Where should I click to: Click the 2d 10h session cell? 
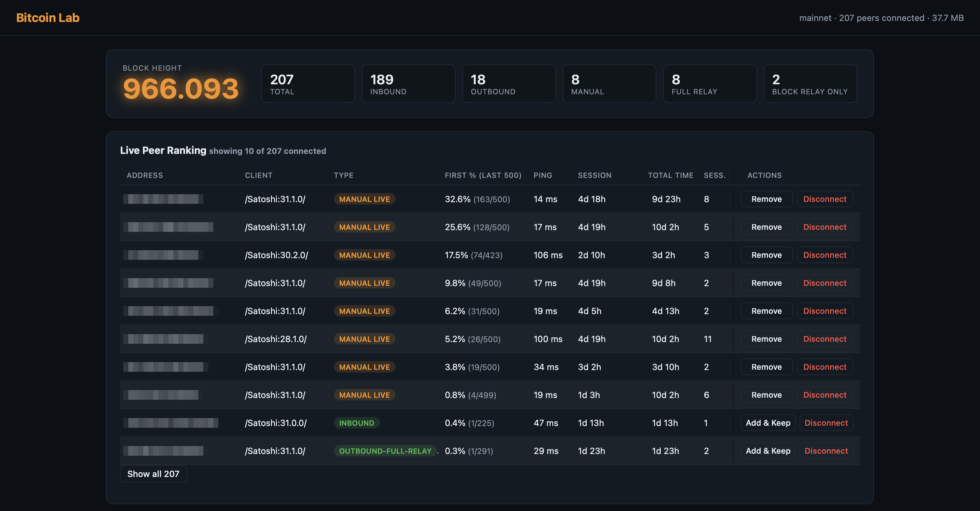[x=592, y=255]
